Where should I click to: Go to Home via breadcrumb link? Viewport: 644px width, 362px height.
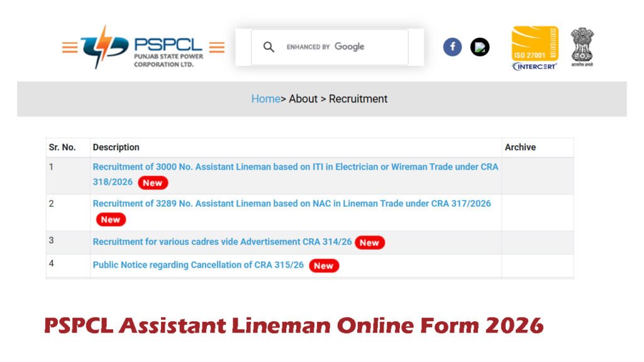tap(266, 99)
